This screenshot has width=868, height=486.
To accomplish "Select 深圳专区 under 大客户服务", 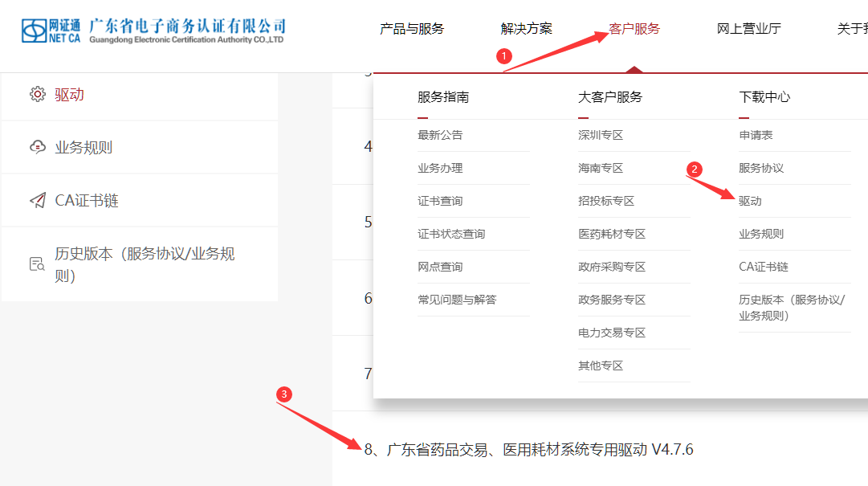I will click(601, 135).
